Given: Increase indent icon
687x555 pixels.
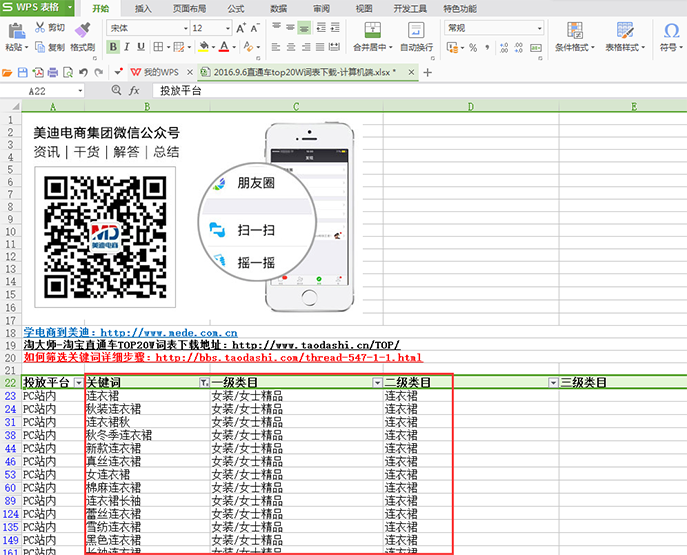Looking at the screenshot, I should coord(335,27).
